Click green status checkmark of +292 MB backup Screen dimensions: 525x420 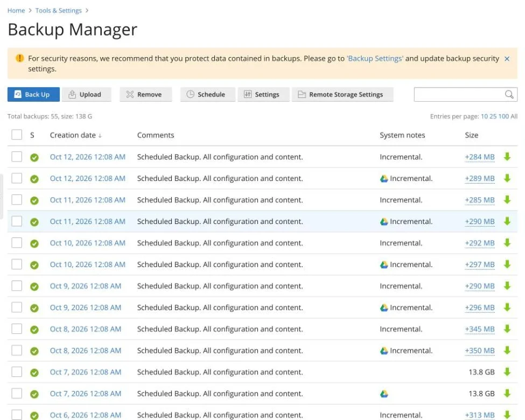click(x=34, y=243)
